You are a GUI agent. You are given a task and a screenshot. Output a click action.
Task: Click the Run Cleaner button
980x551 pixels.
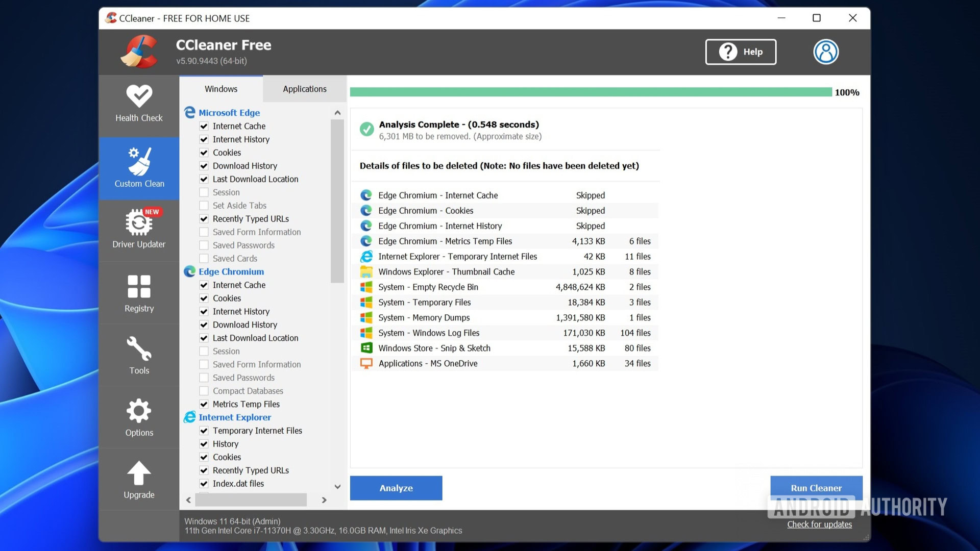(x=816, y=488)
